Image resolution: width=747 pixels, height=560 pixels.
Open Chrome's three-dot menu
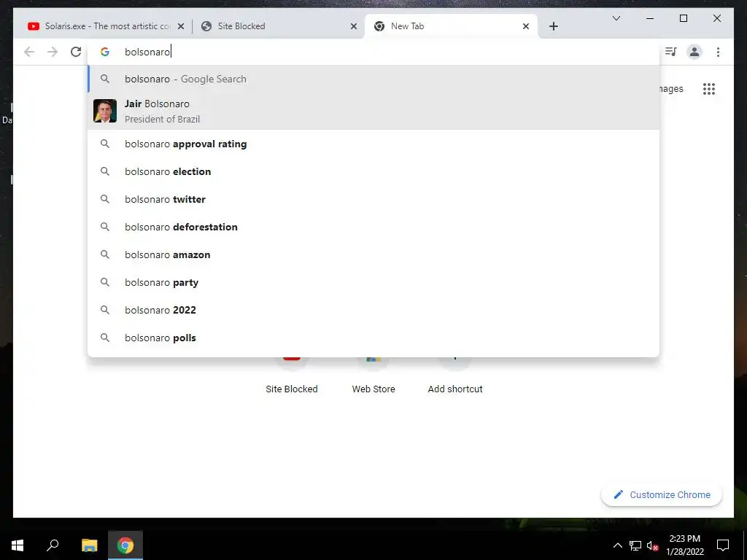click(x=718, y=52)
